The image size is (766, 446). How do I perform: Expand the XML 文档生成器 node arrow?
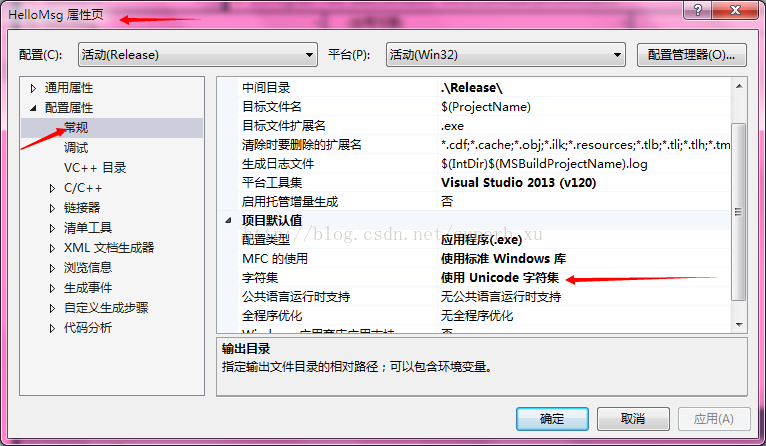click(x=52, y=248)
